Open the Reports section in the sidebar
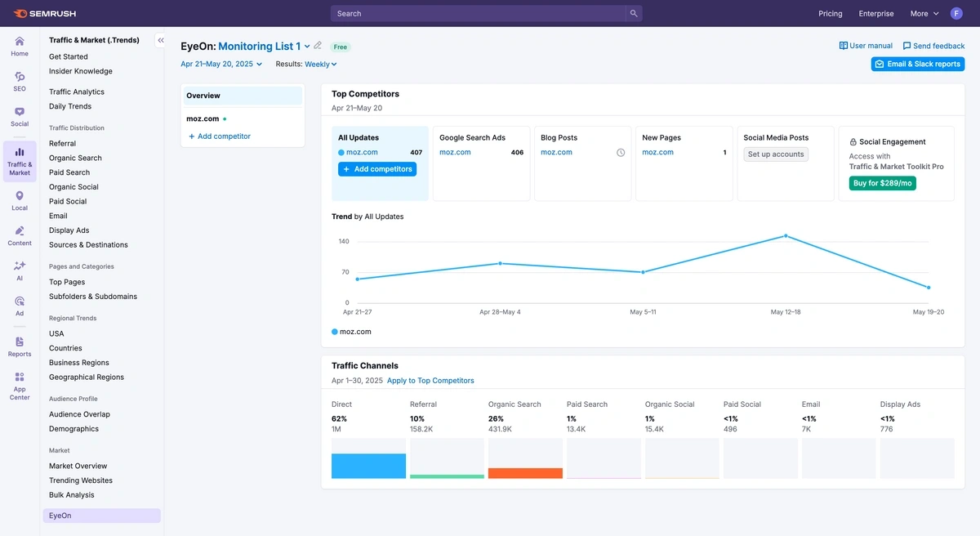This screenshot has height=536, width=980. coord(19,346)
